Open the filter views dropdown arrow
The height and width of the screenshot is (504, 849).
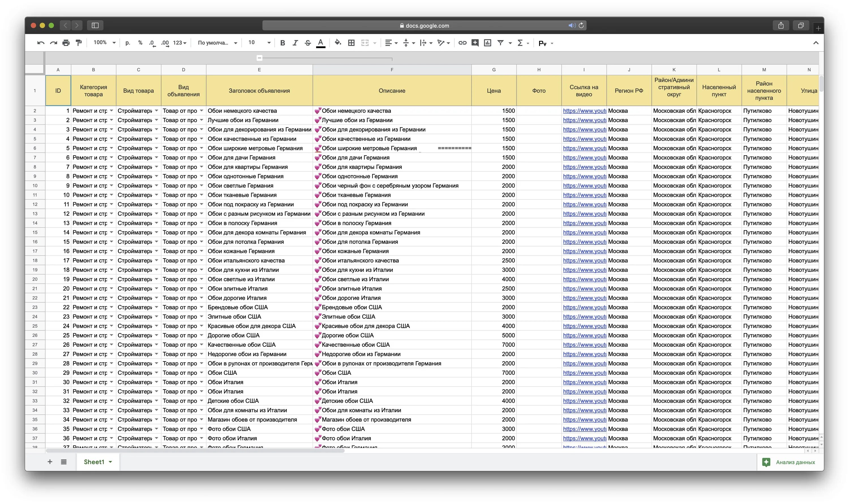[510, 43]
